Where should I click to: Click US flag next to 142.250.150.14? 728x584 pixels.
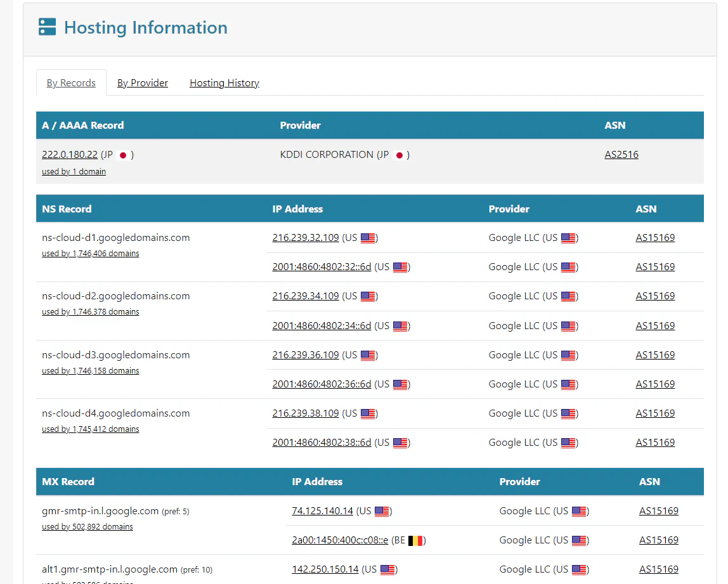(x=387, y=570)
